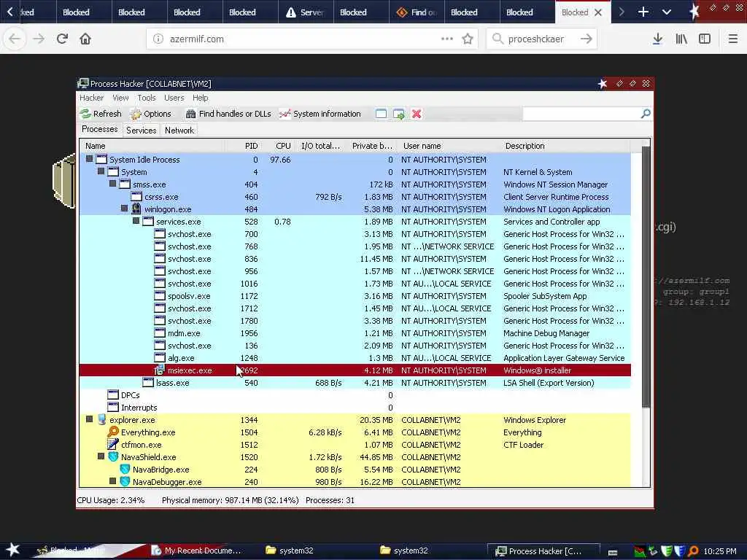
Task: Collapse the System Idle Process tree node
Action: (90, 159)
